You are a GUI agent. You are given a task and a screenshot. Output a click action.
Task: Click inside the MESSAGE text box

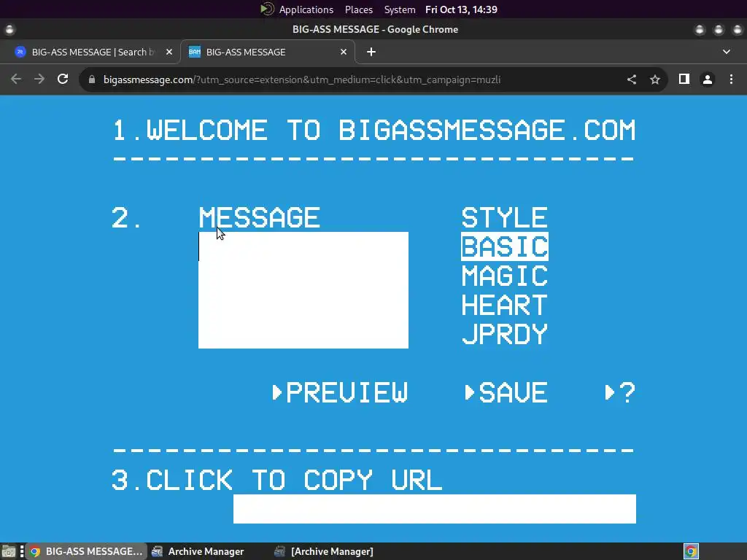[x=303, y=290]
